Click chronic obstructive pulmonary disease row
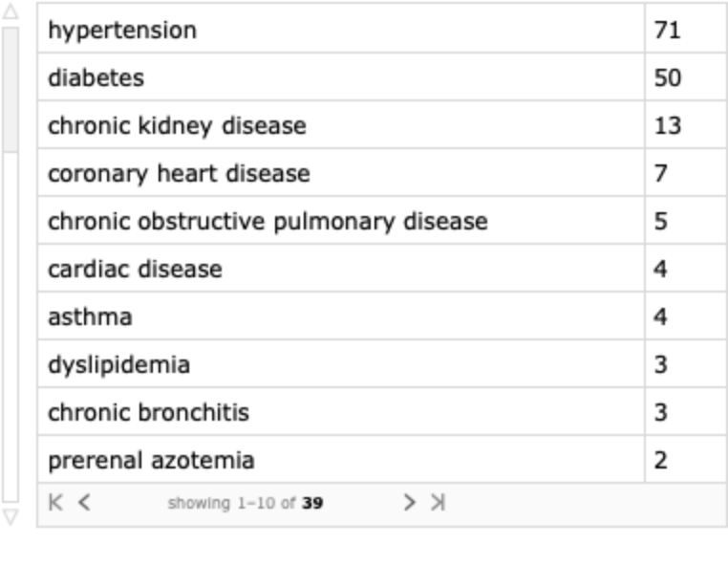This screenshot has height=566, width=728. (268, 221)
